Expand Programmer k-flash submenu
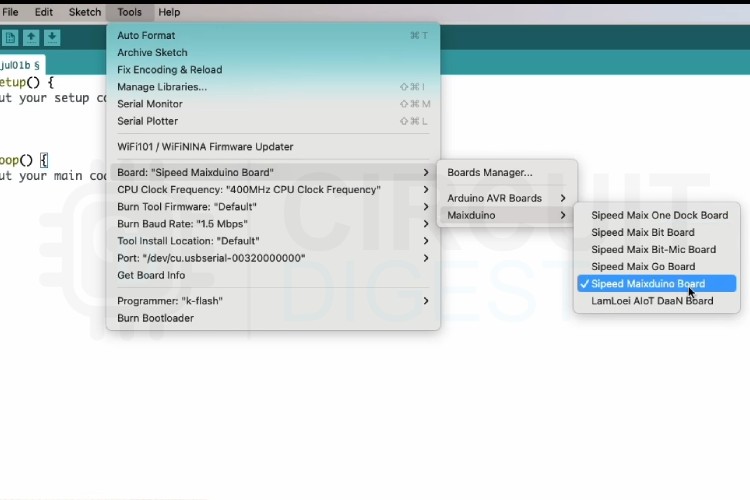 coord(273,301)
